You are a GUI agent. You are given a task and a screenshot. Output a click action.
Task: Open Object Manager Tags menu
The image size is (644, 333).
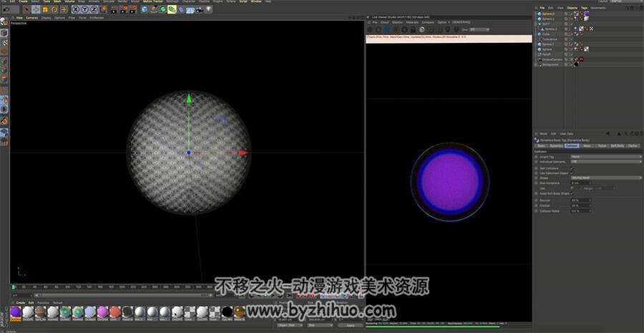584,8
